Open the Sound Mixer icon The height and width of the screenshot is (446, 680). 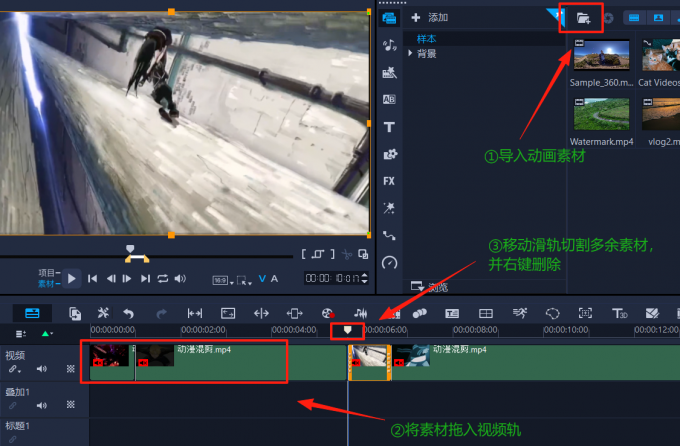click(x=360, y=313)
